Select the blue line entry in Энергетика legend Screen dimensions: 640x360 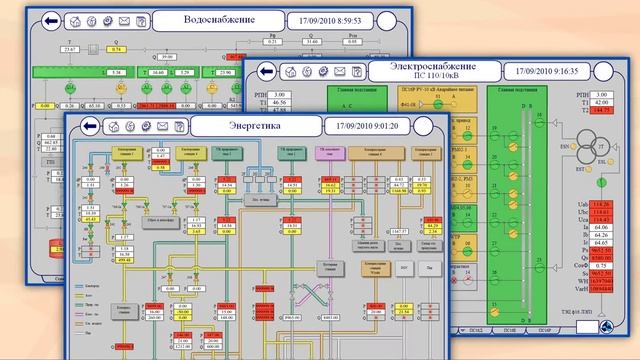click(x=86, y=286)
